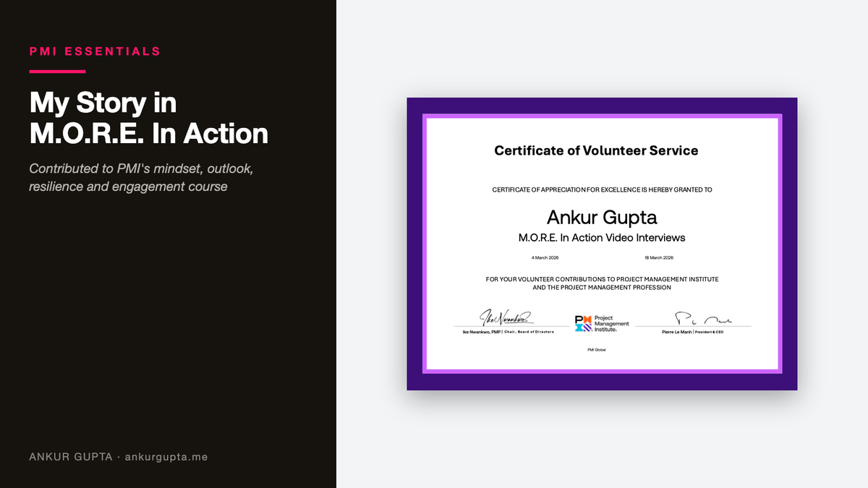Click the 'My Story in M.O.R.E. In Action' title
This screenshot has width=868, height=488.
point(148,118)
